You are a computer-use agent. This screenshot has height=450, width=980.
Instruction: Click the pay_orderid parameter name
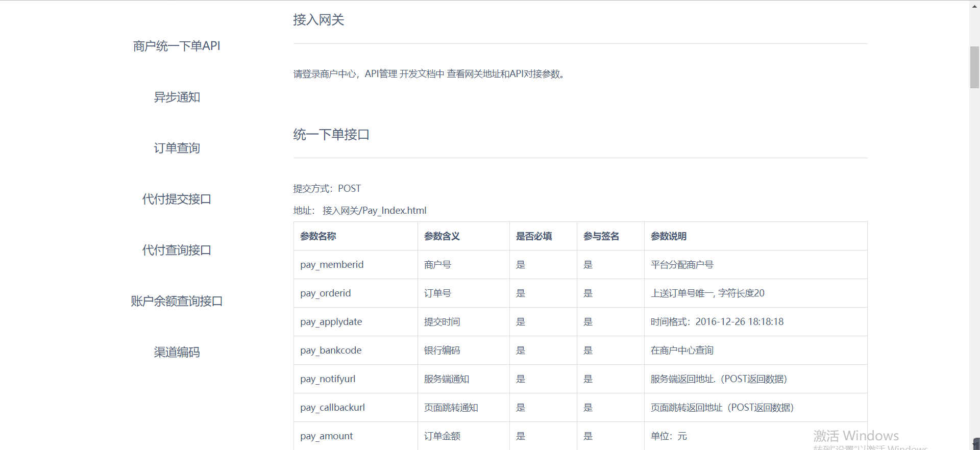(325, 293)
